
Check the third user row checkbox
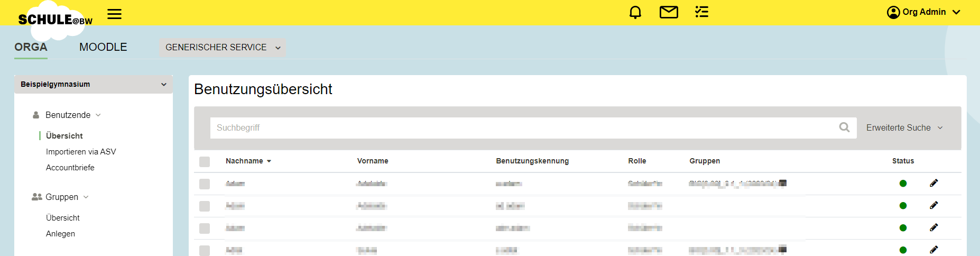click(205, 228)
